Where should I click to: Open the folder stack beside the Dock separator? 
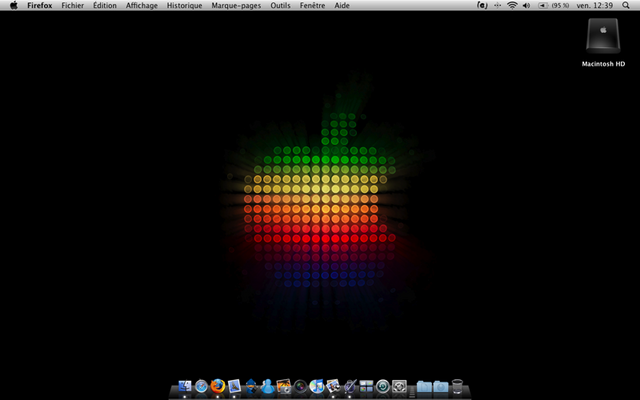[x=424, y=386]
